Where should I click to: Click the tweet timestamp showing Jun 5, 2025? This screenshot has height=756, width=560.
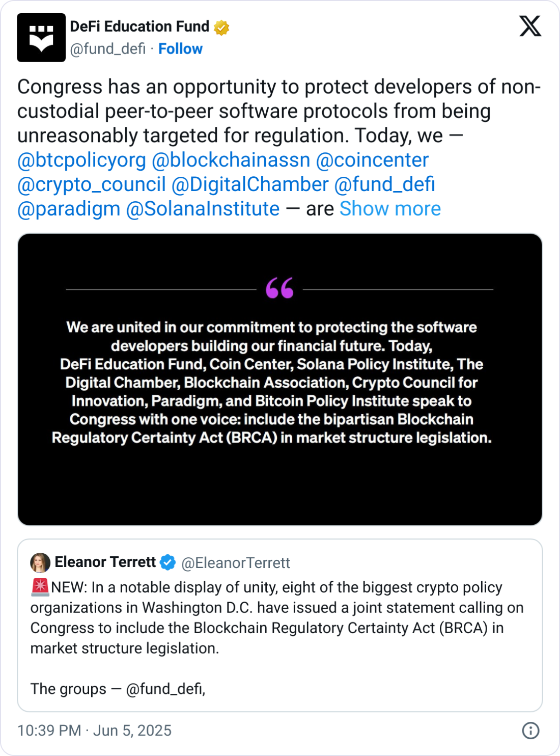tap(94, 730)
